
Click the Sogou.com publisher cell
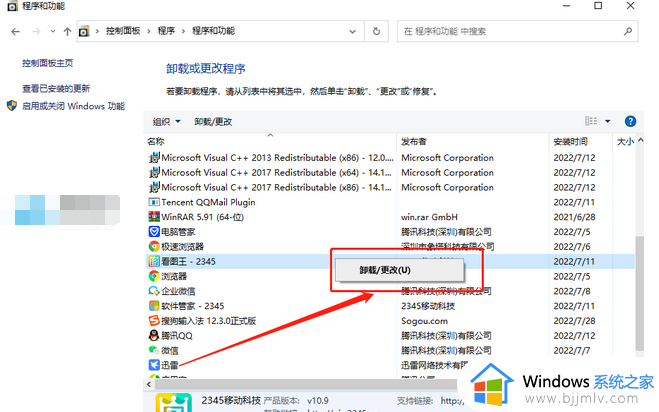pos(424,321)
